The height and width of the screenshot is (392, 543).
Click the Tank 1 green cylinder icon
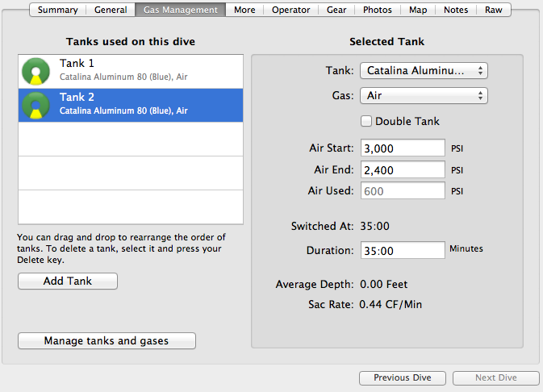[x=36, y=71]
